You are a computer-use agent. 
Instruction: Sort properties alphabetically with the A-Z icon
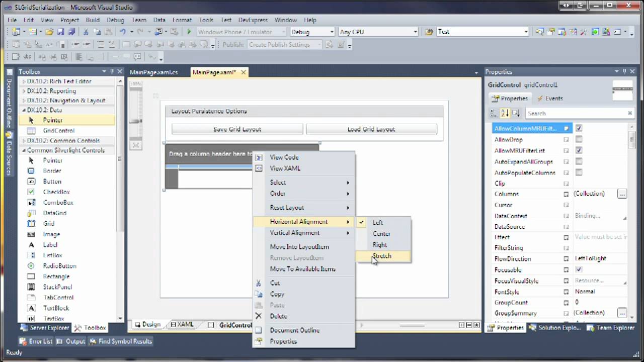click(505, 113)
